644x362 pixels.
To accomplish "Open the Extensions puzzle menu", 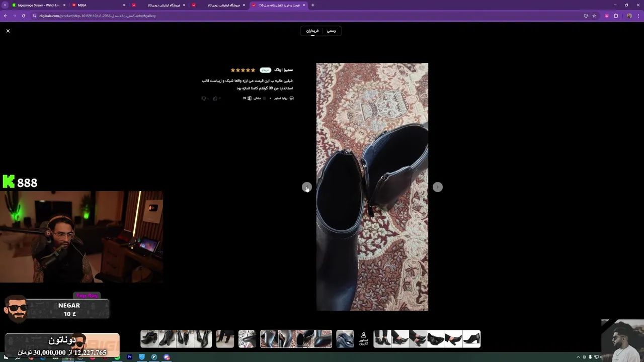I will coord(616,16).
